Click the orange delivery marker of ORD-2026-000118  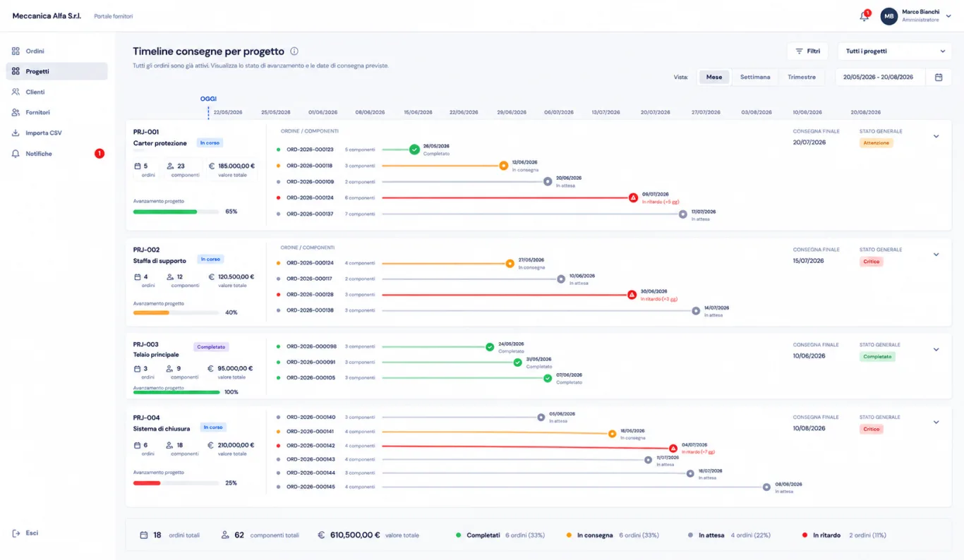pyautogui.click(x=504, y=166)
